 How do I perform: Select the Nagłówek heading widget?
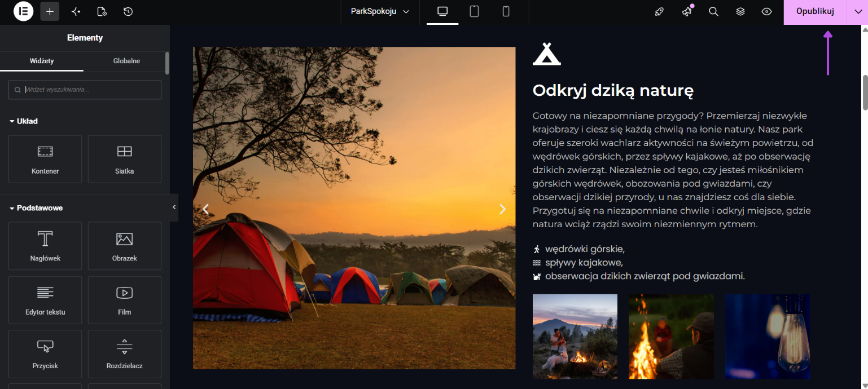coord(45,246)
